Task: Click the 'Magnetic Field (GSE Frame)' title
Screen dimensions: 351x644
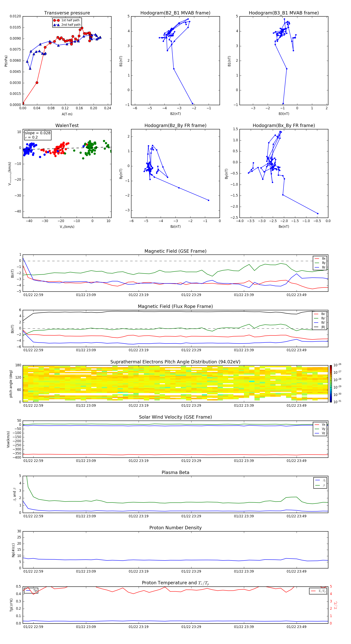Action: click(x=175, y=251)
